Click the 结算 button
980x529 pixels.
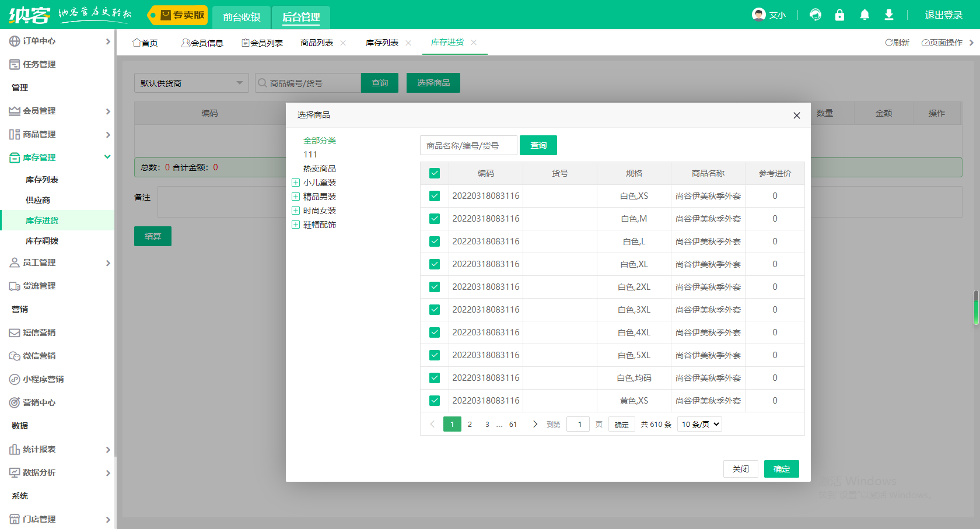(x=153, y=236)
